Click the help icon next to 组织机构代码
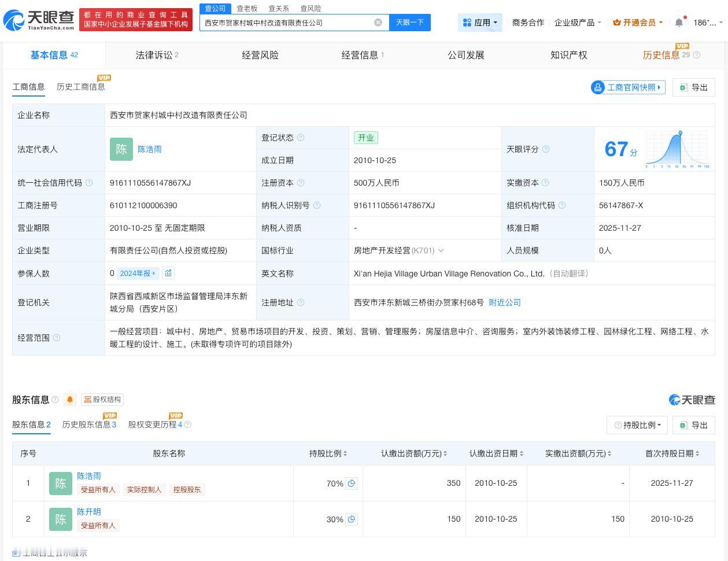Screen dimensions: 728x561 [562, 205]
